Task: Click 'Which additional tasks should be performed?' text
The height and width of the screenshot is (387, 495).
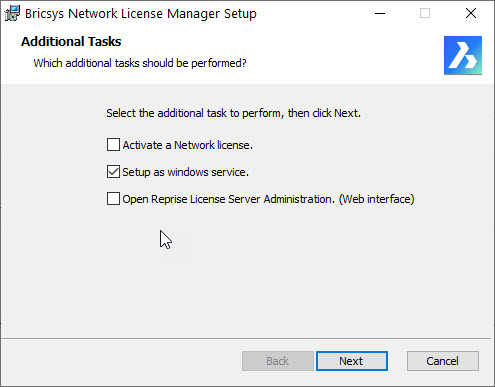Action: pyautogui.click(x=140, y=63)
